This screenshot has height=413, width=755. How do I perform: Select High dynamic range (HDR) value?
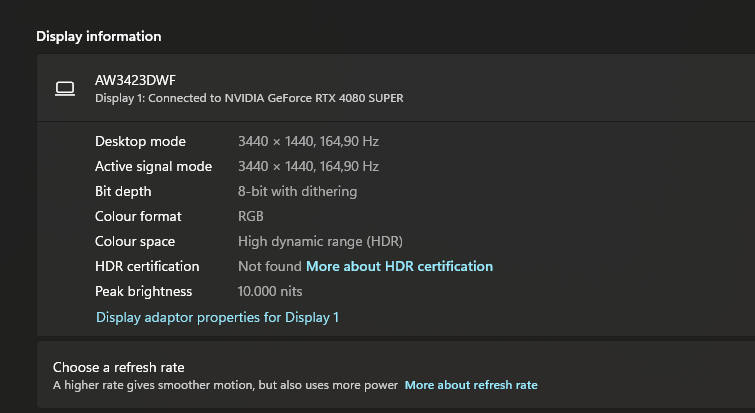pyautogui.click(x=320, y=242)
